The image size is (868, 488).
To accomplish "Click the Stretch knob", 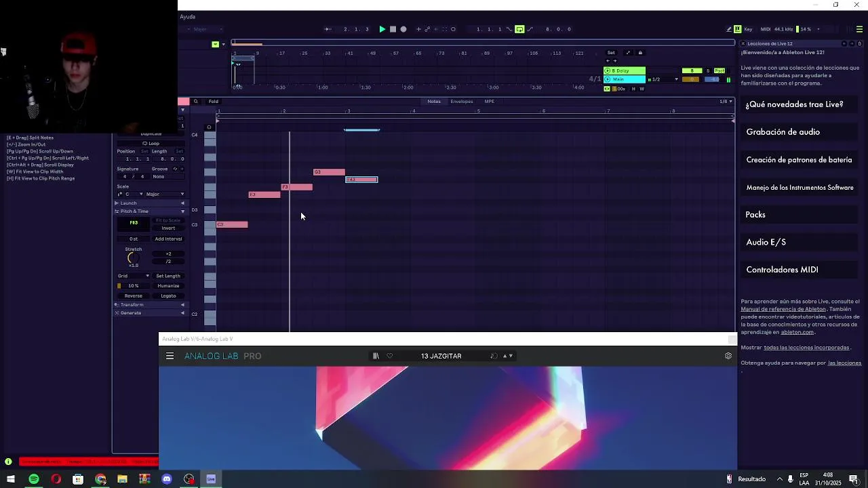I will (134, 258).
